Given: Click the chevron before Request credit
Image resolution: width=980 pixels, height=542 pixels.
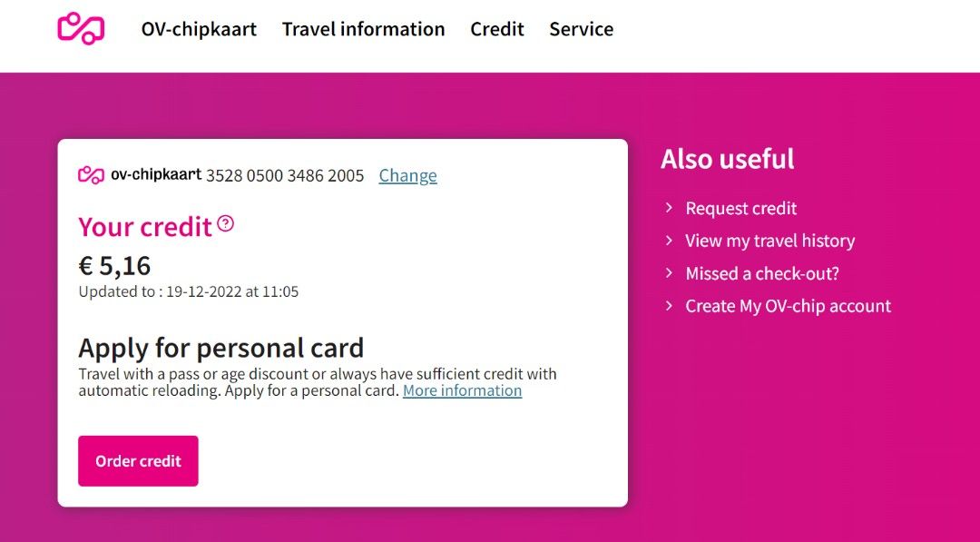Looking at the screenshot, I should [x=669, y=208].
